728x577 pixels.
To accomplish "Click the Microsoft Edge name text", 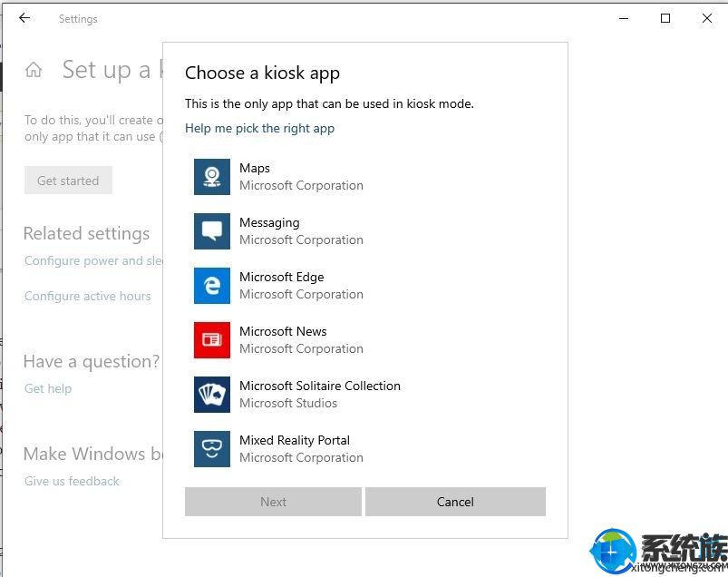I will click(x=281, y=277).
